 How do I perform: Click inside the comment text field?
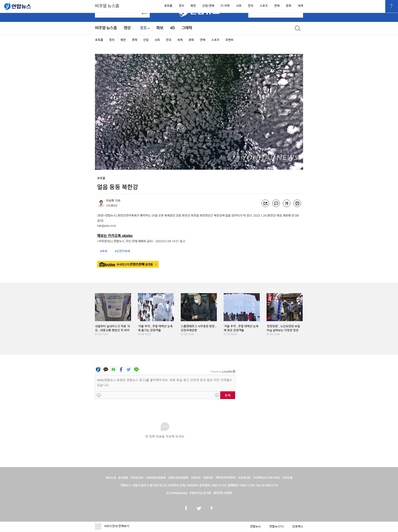click(x=165, y=383)
